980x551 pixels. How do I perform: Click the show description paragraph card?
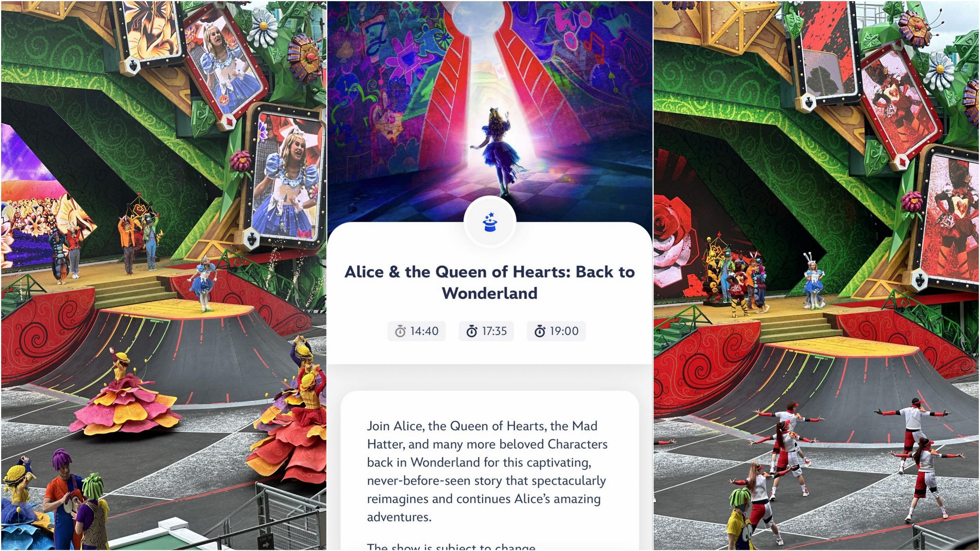tap(490, 470)
